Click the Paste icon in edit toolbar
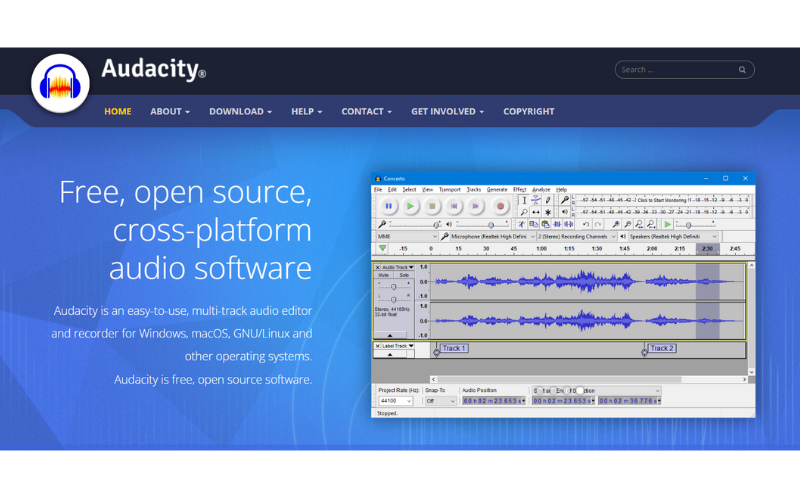This screenshot has height=500, width=800. point(545,224)
